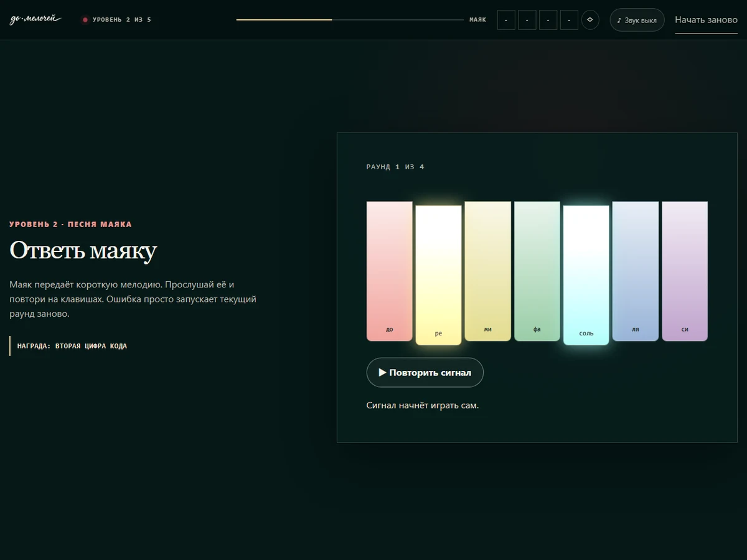Play the 'ми' piano key

click(488, 271)
